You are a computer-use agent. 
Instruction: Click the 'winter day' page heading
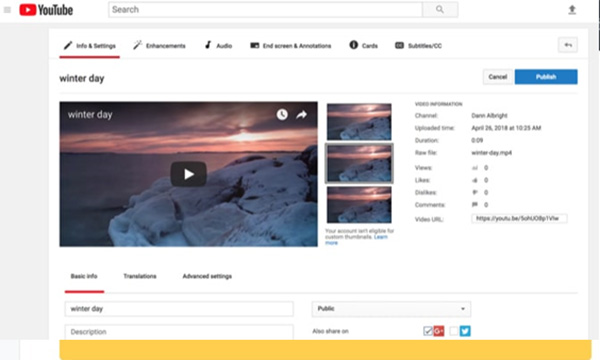(x=82, y=78)
